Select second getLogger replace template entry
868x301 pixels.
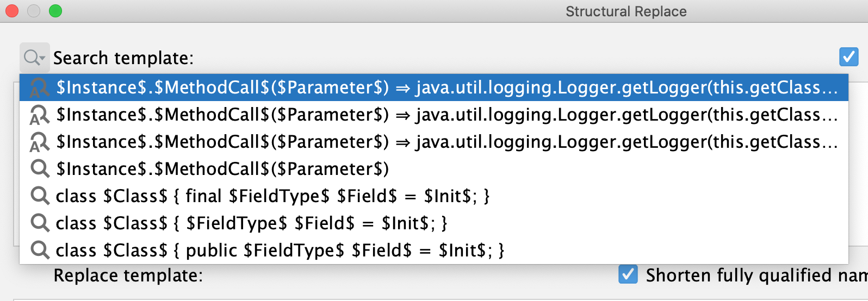(446, 115)
